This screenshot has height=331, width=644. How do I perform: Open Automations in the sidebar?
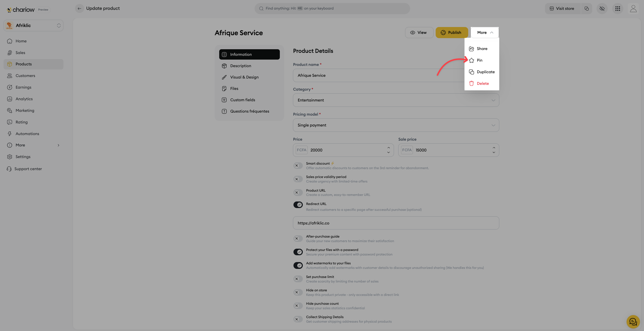click(x=27, y=134)
